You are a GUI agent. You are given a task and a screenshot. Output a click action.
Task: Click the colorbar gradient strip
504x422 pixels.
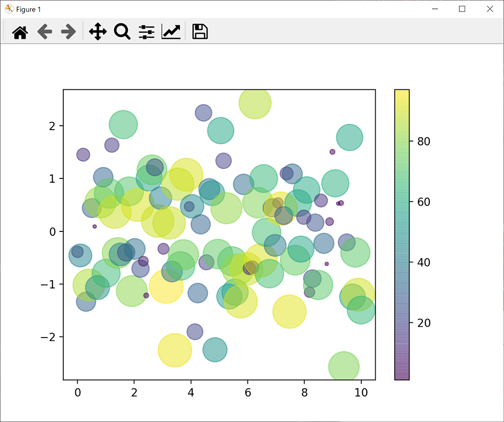tap(402, 234)
